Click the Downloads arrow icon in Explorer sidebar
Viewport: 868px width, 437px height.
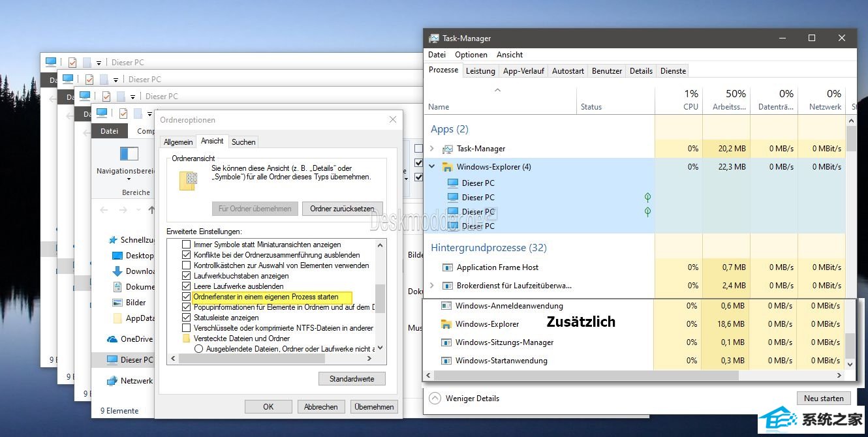117,271
